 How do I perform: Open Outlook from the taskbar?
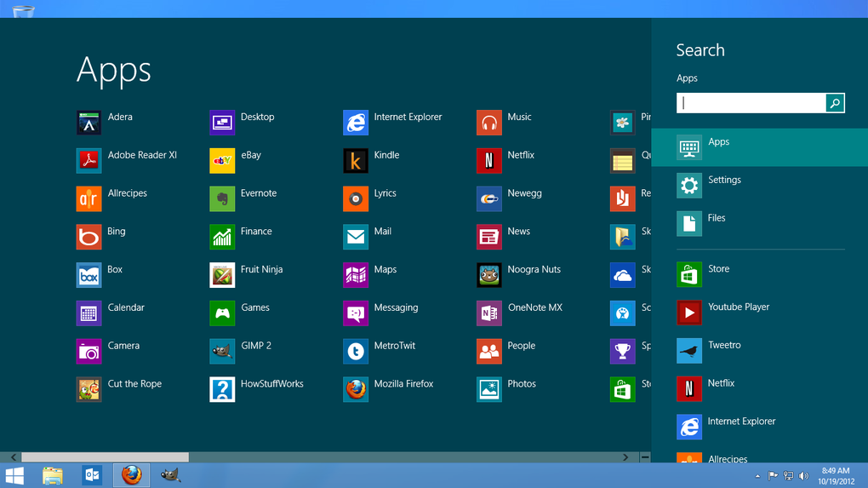click(92, 475)
